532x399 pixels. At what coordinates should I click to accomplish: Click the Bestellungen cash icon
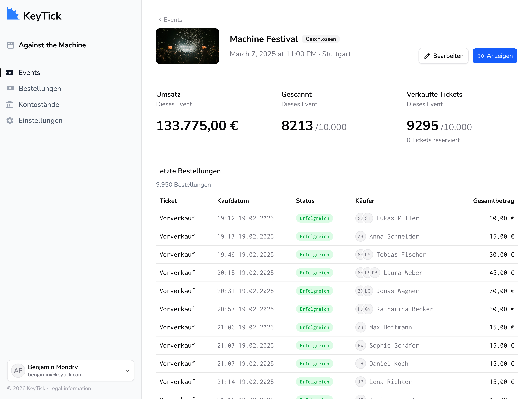(10, 89)
